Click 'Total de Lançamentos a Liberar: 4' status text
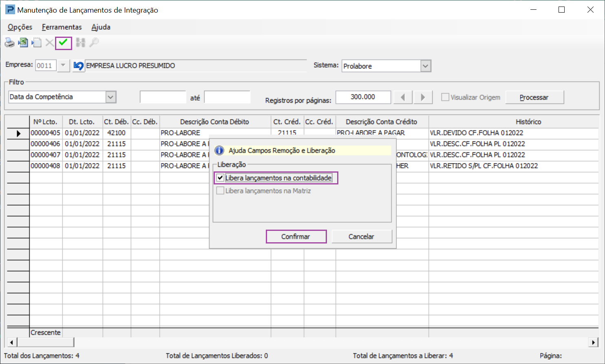The width and height of the screenshot is (605, 364). pos(403,356)
